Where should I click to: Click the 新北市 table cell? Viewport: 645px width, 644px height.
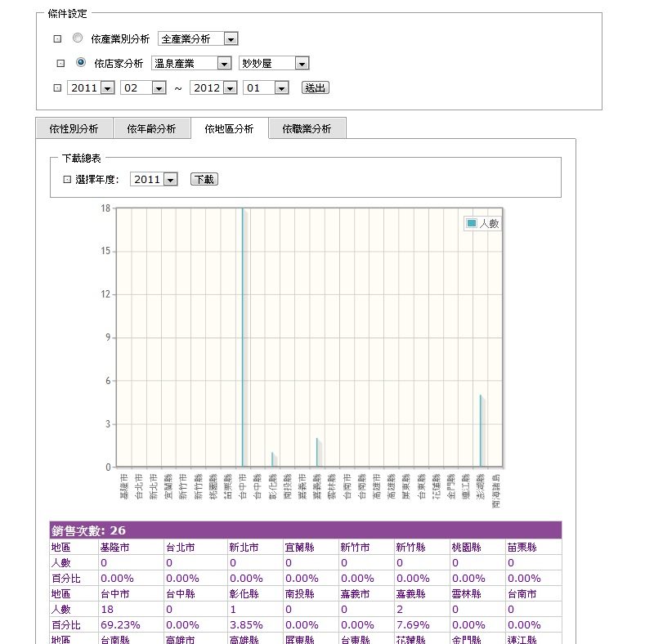click(255, 547)
